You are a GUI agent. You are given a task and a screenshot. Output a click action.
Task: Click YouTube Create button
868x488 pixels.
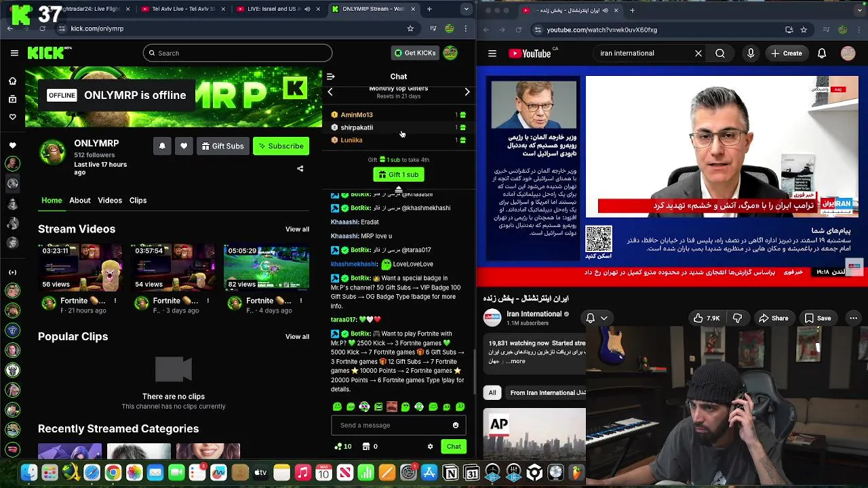pyautogui.click(x=787, y=53)
